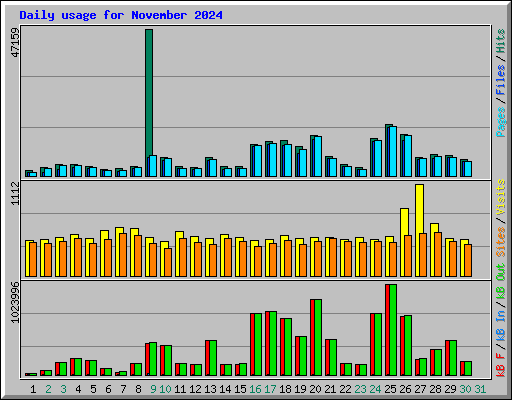The height and width of the screenshot is (400, 512).
Task: Click day label 31 on the axis
Action: 480,389
